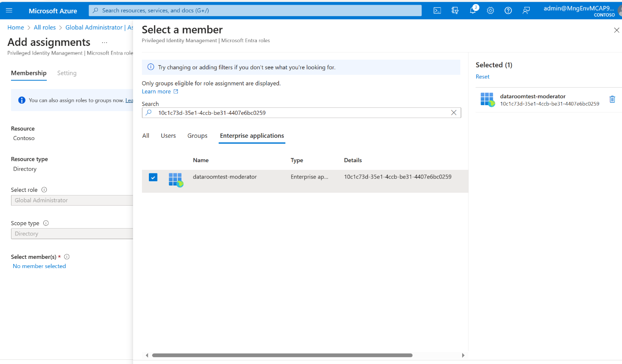Remove dataroomtest-moderator using the trash icon
This screenshot has height=364, width=622.
tap(612, 99)
